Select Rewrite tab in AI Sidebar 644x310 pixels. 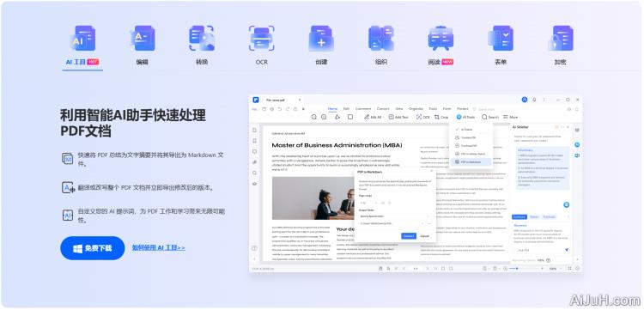tap(534, 216)
